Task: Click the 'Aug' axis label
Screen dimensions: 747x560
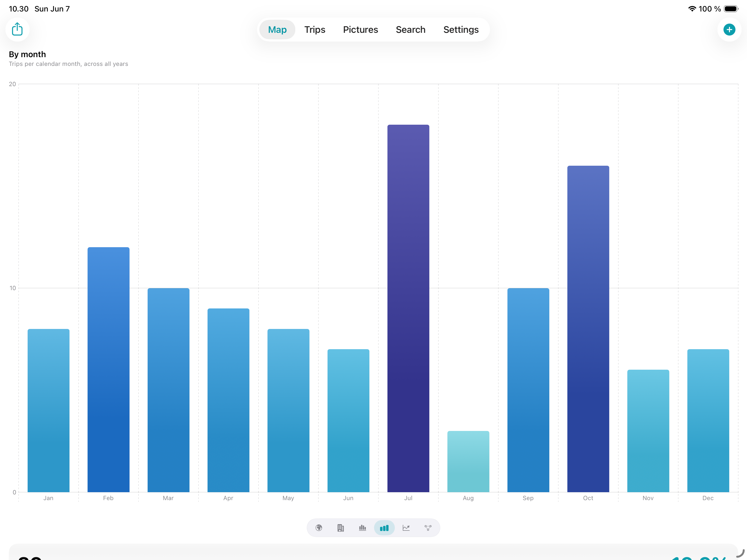Action: pyautogui.click(x=468, y=498)
